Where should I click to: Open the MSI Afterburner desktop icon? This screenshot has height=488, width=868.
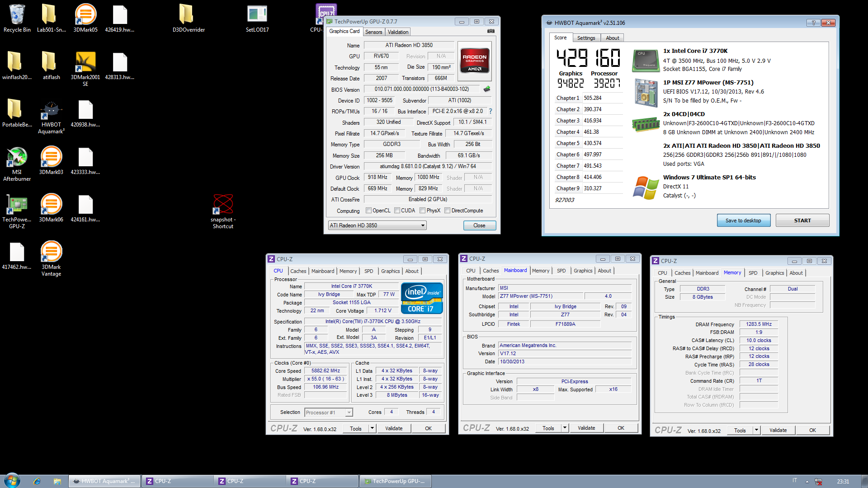tap(17, 164)
